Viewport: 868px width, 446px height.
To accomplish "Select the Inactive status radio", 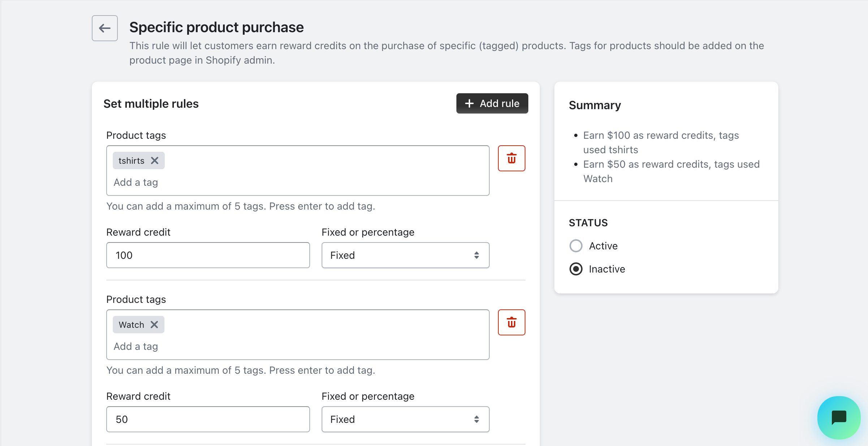I will (576, 269).
